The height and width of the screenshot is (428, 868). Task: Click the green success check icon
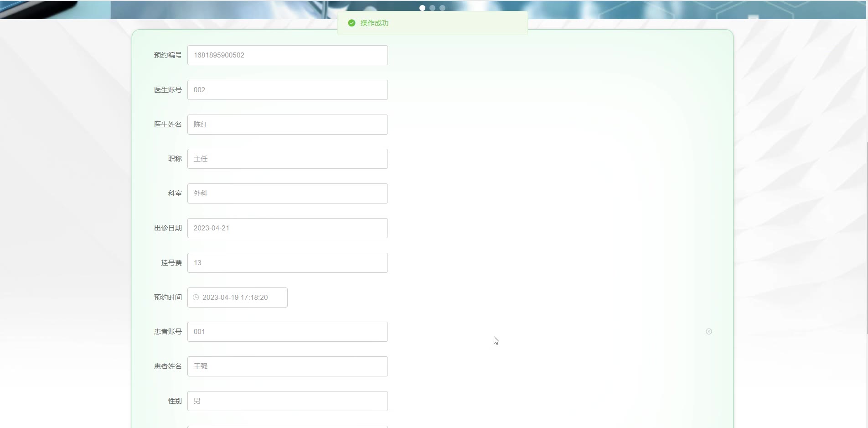pyautogui.click(x=351, y=23)
